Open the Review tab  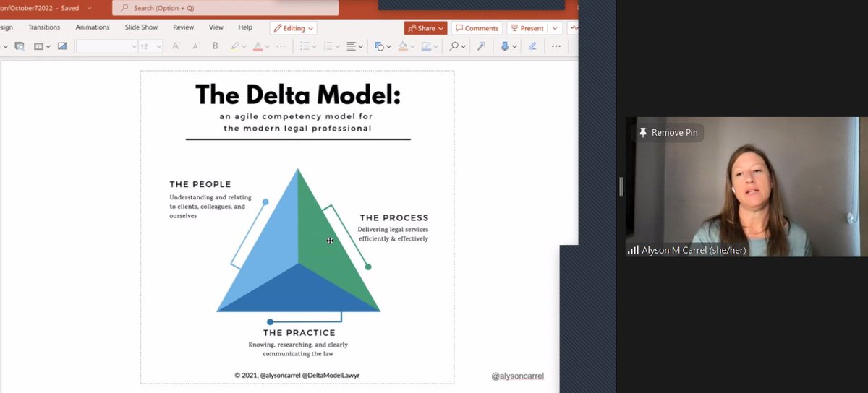(184, 27)
